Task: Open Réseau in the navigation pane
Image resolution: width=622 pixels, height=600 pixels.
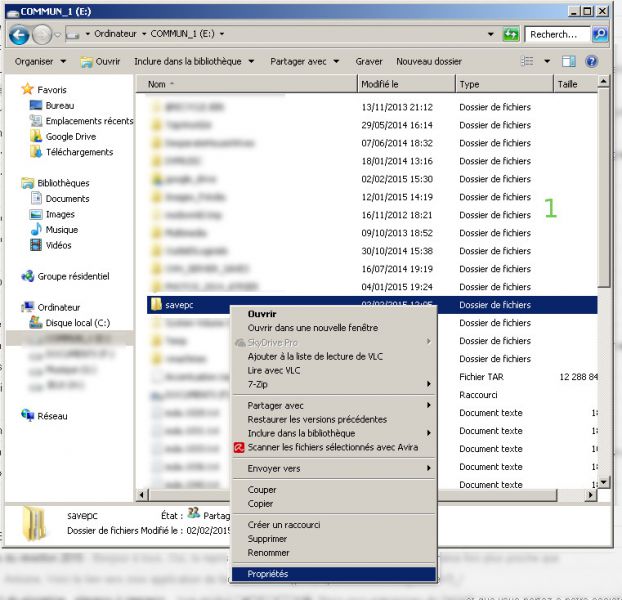Action: [x=51, y=415]
